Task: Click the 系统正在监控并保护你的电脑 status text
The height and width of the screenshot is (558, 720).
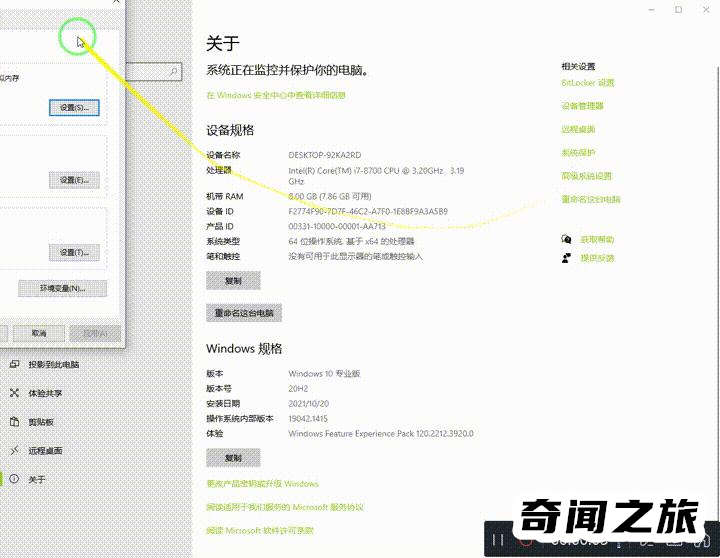Action: pyautogui.click(x=287, y=70)
